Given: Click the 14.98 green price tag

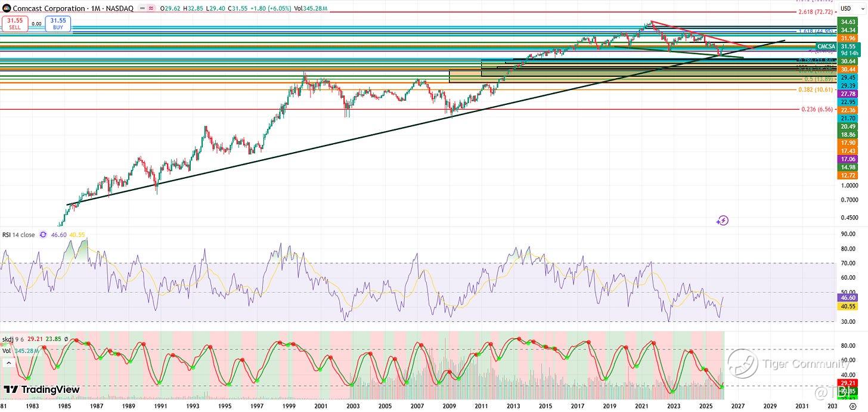Looking at the screenshot, I should [x=848, y=167].
